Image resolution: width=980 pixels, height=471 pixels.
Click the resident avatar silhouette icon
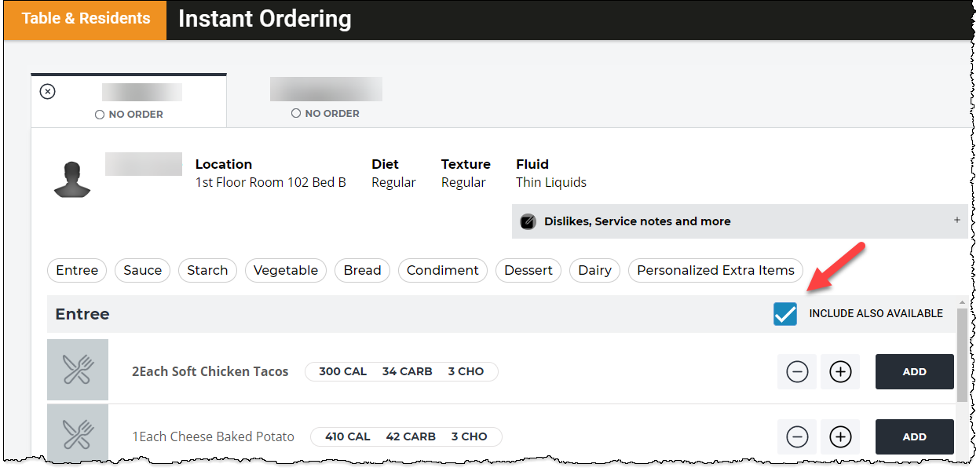coord(72,179)
